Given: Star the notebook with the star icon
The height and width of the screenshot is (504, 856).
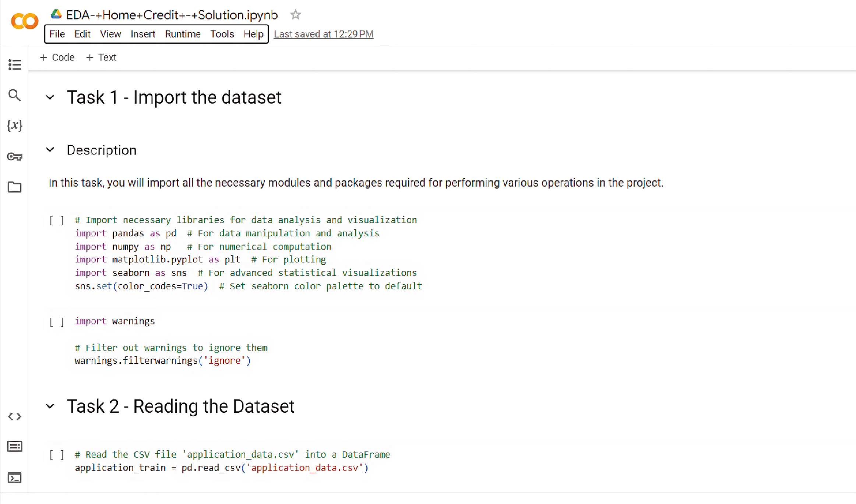Looking at the screenshot, I should (295, 15).
